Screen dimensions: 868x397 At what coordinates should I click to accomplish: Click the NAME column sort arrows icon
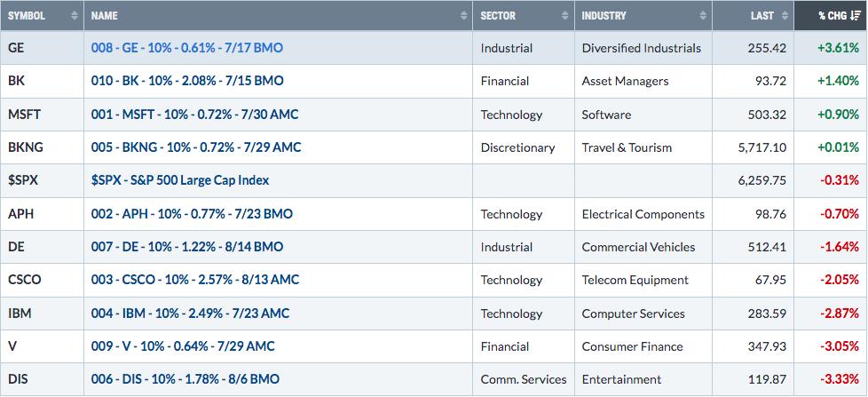tap(464, 16)
